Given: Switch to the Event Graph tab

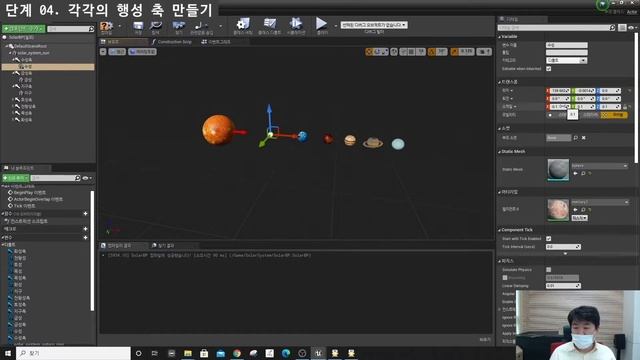Looking at the screenshot, I should [216, 42].
